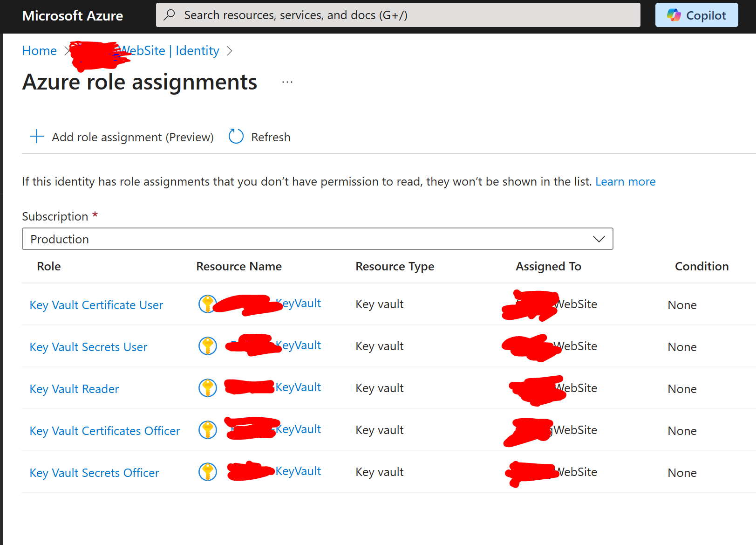Open the Key Vault Certificates Officer role details
The height and width of the screenshot is (545, 756).
tap(104, 431)
